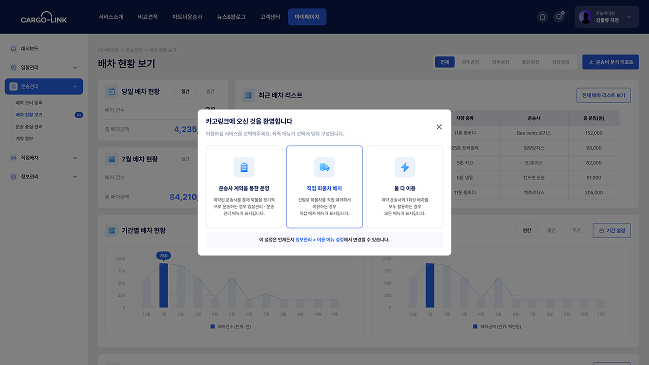
Task: Click the home icon beside 대시보드
Action: tap(13, 48)
